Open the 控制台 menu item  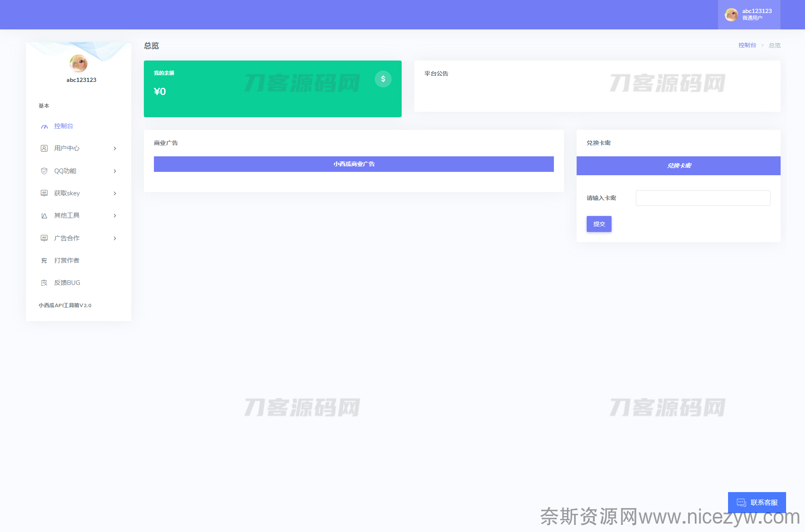pos(79,126)
